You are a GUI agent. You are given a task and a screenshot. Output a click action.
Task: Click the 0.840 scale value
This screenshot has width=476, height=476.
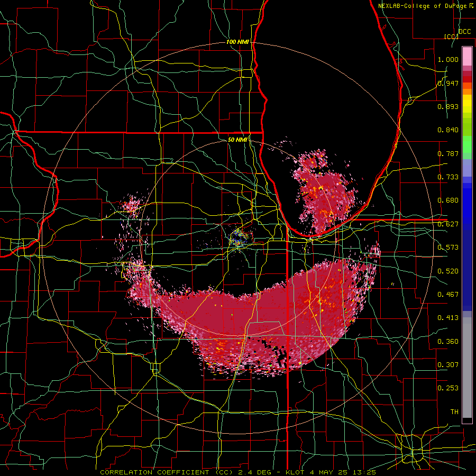448,130
